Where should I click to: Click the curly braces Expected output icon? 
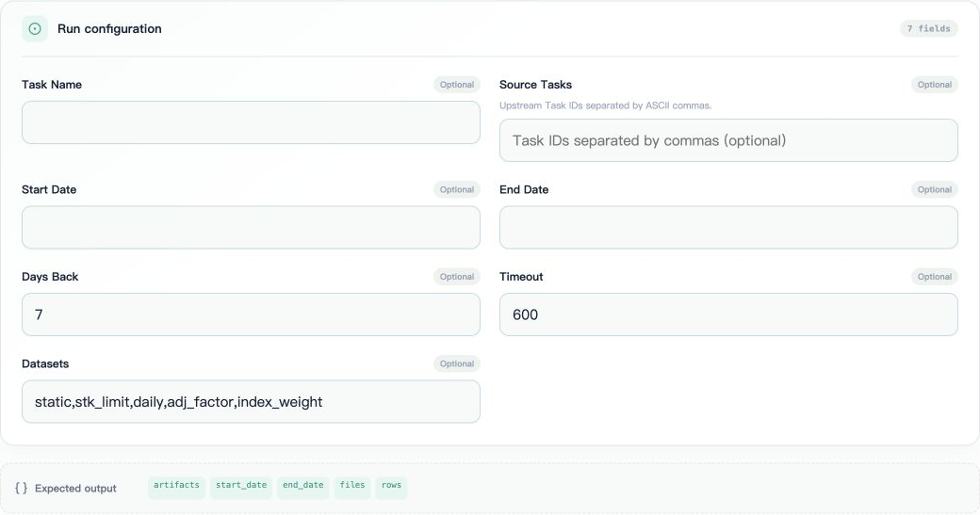(22, 488)
